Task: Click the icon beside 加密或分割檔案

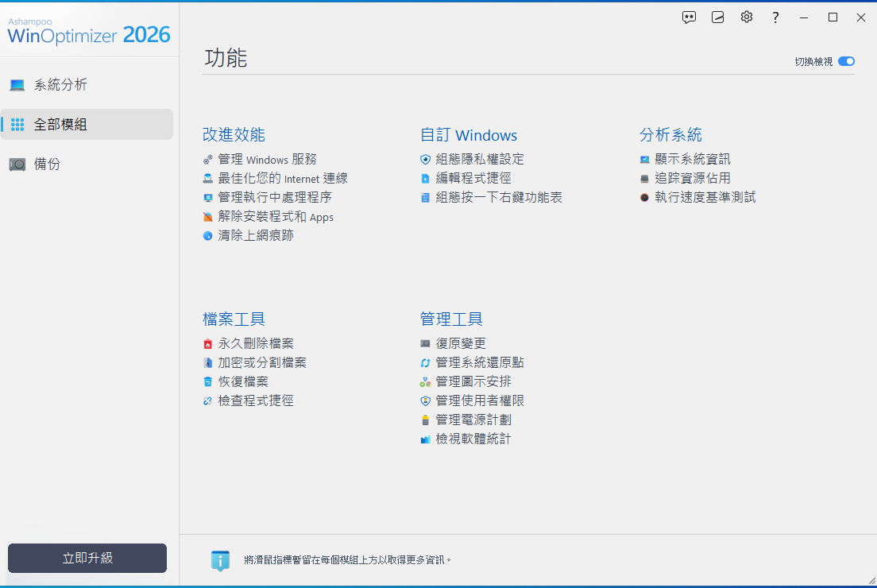Action: pyautogui.click(x=207, y=363)
